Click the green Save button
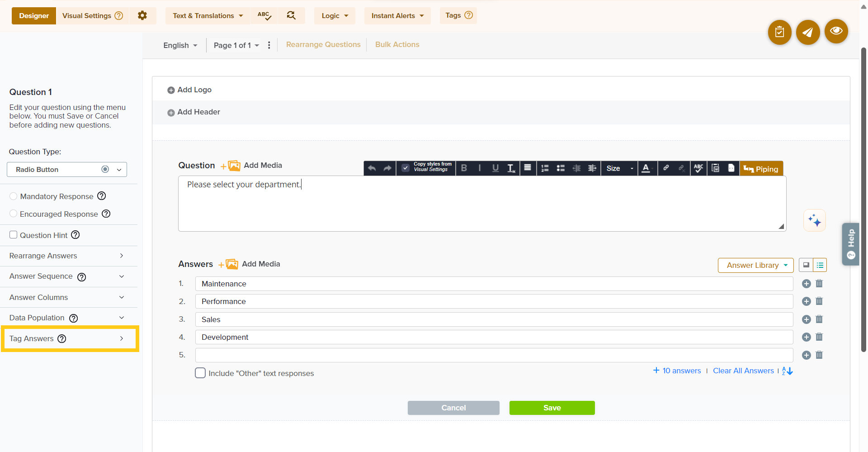Screen dimensions: 868x452 (552, 408)
